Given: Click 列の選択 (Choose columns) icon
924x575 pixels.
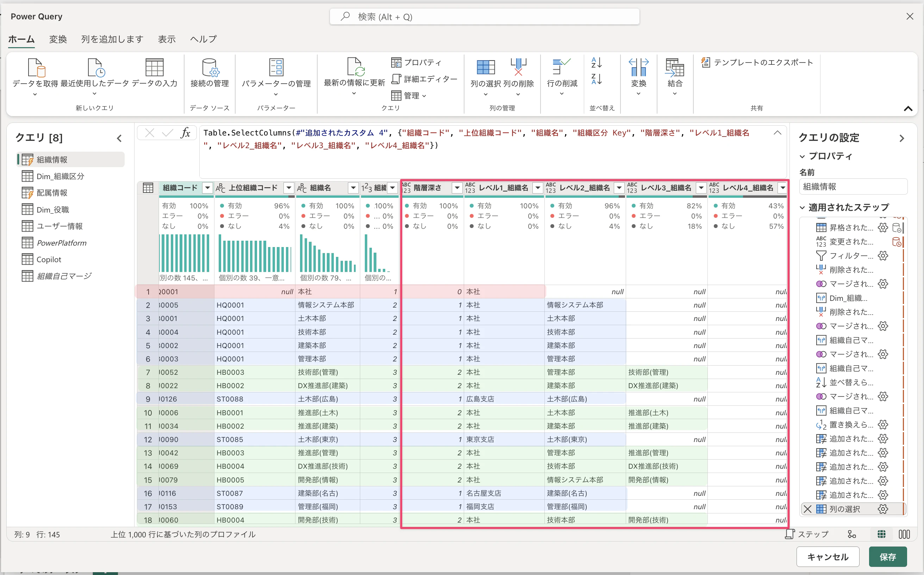Looking at the screenshot, I should click(x=486, y=67).
